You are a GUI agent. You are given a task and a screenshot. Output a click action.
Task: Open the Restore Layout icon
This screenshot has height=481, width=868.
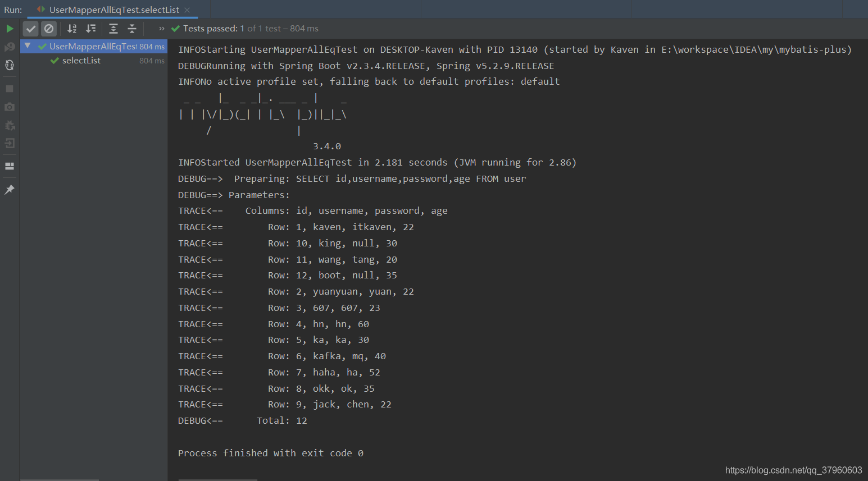click(x=10, y=166)
